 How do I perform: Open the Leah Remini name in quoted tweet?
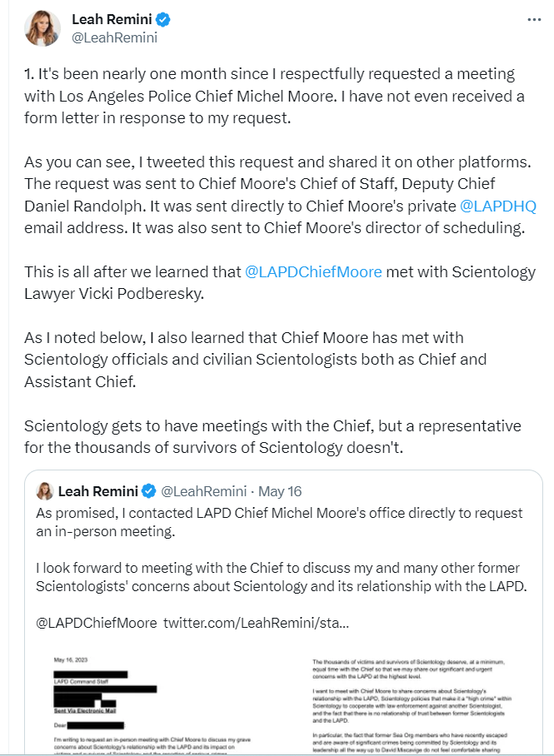(x=97, y=490)
